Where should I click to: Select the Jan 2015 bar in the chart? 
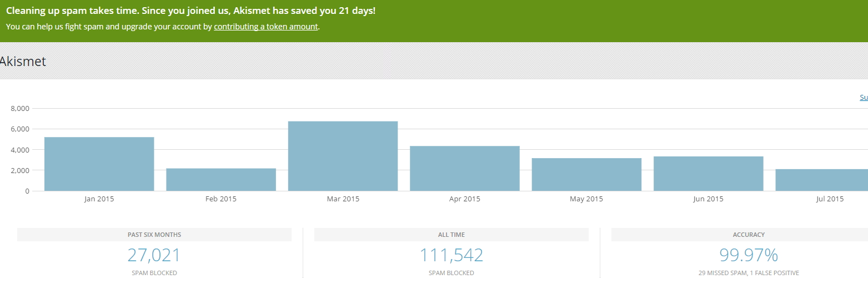[99, 164]
